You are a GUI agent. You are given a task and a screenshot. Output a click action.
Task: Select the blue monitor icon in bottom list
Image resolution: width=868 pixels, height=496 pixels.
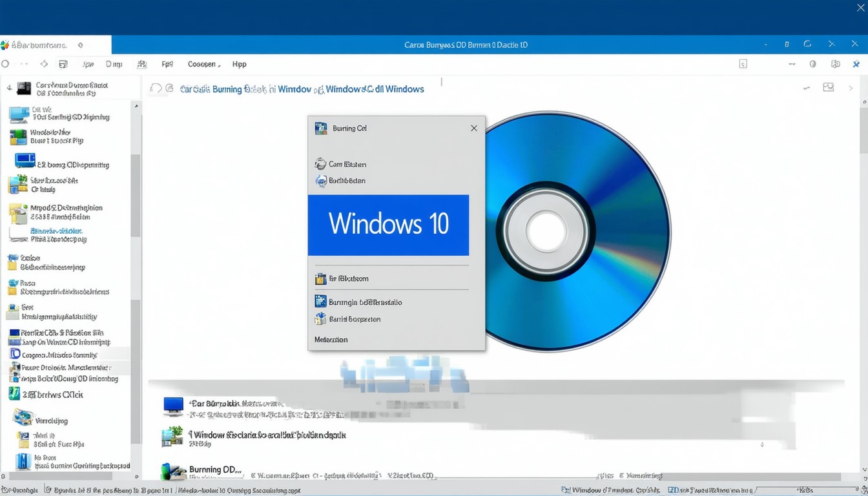173,406
